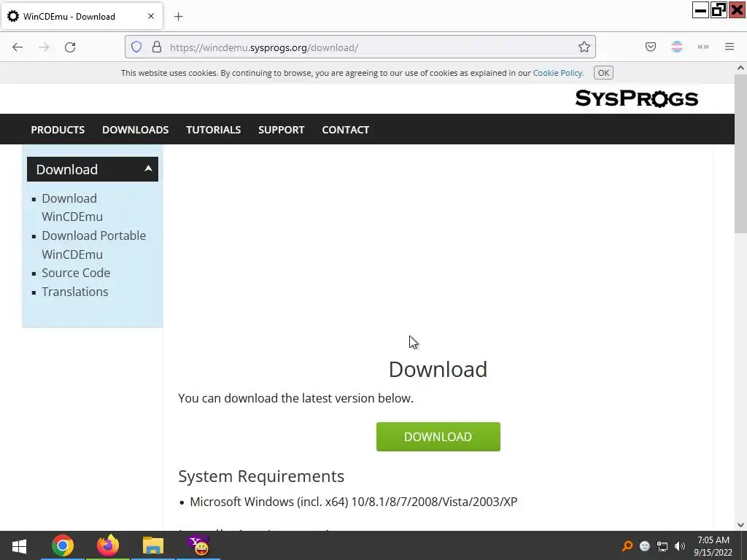Click the round gray system tray icon
Viewport: 747px width, 560px height.
click(x=645, y=546)
